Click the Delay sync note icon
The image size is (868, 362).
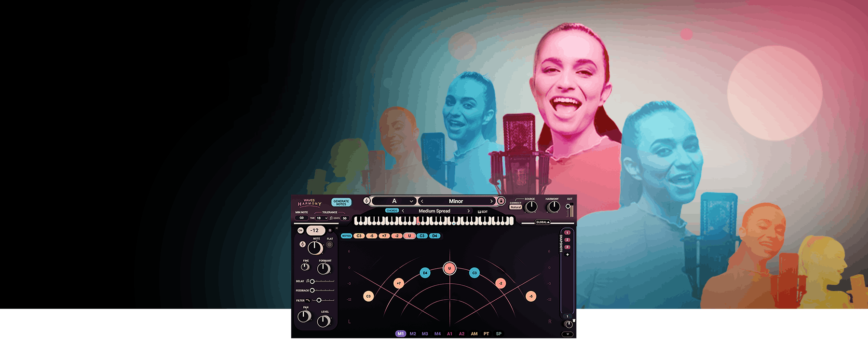coord(308,281)
